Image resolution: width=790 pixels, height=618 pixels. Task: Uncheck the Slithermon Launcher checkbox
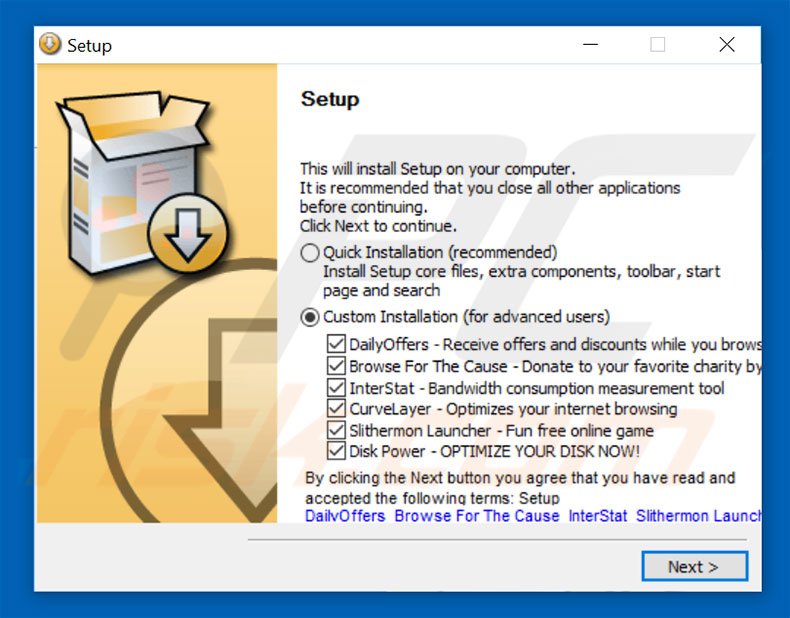tap(336, 431)
